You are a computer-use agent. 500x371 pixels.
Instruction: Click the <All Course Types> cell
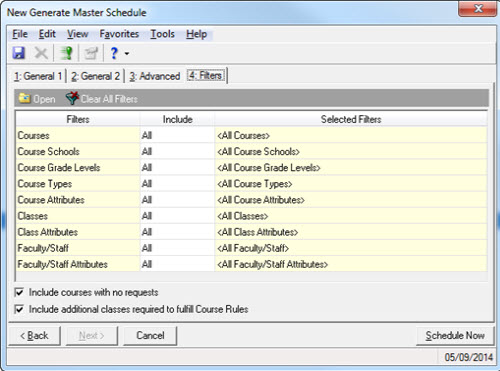point(351,184)
